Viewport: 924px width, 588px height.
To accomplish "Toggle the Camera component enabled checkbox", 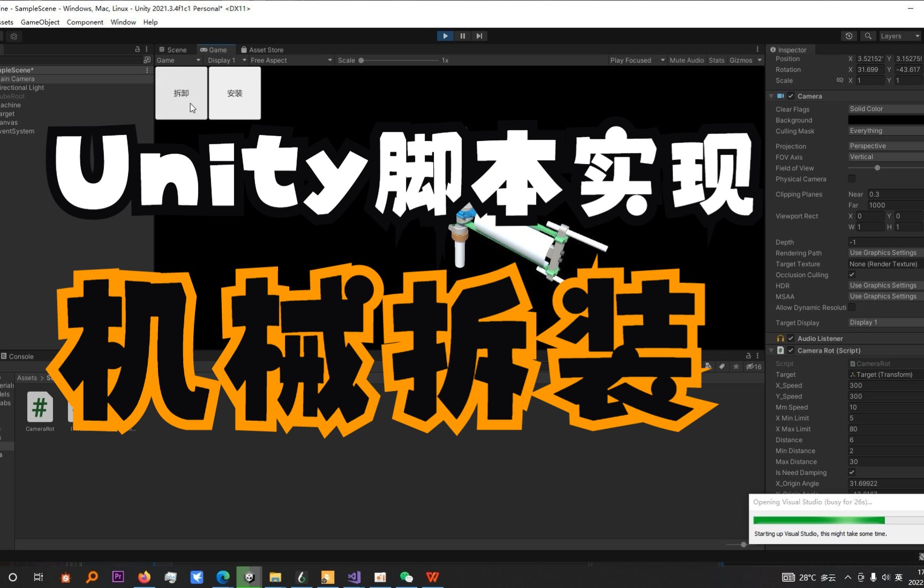I will (791, 96).
